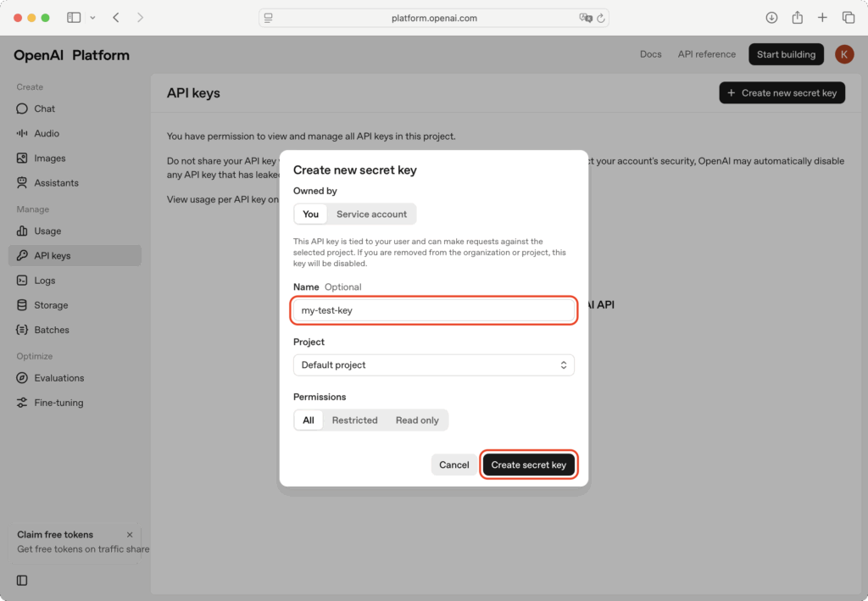Open Logs via its sidebar icon
Screen dimensions: 868x601
(22, 281)
